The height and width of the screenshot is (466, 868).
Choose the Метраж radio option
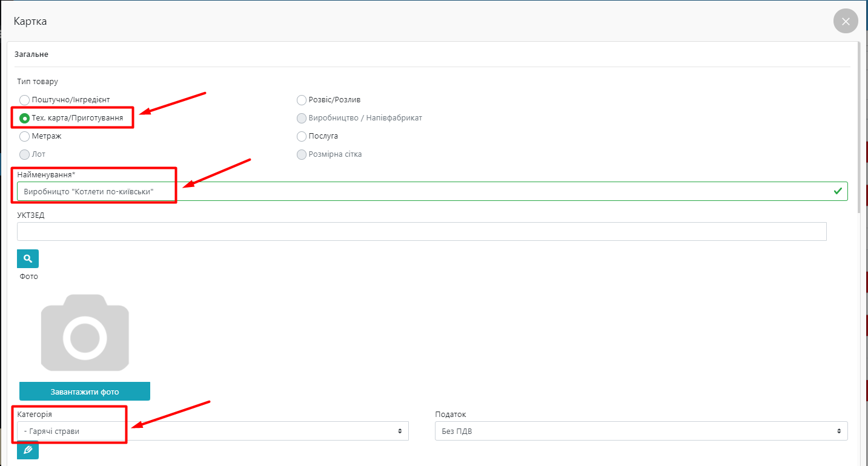(25, 136)
